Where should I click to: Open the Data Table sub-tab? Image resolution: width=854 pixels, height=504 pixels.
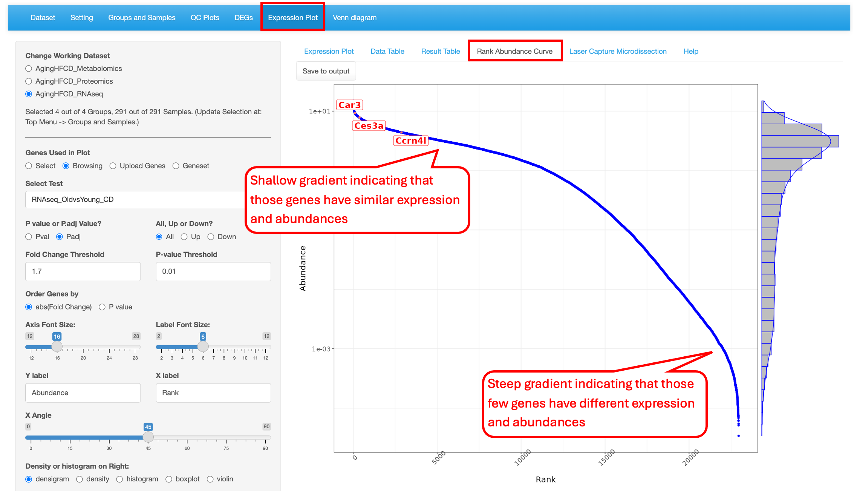[x=387, y=51]
